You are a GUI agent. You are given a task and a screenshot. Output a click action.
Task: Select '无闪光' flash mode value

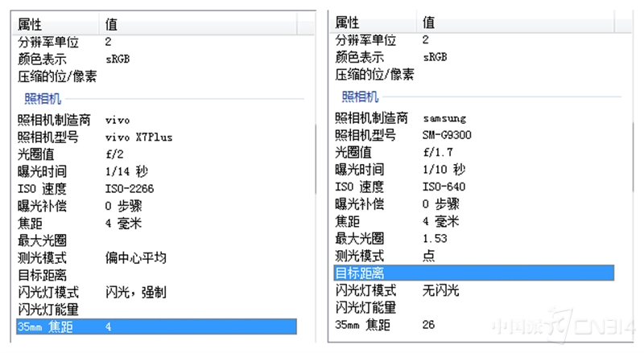click(440, 290)
